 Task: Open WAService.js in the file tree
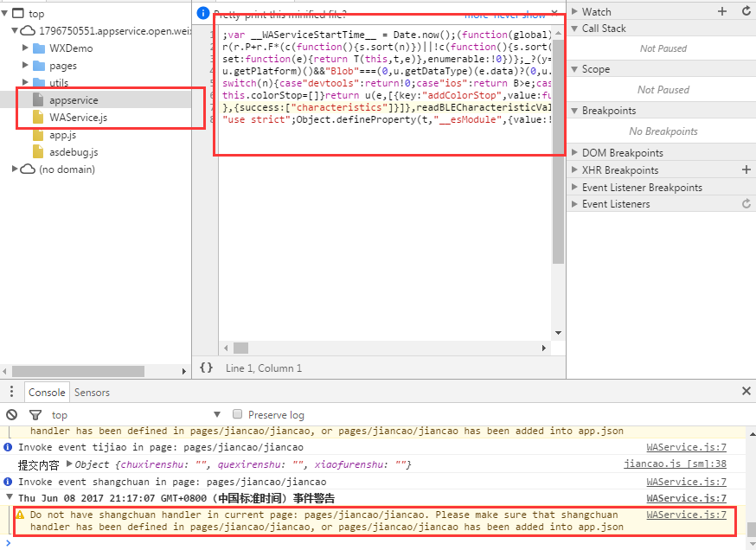(78, 118)
